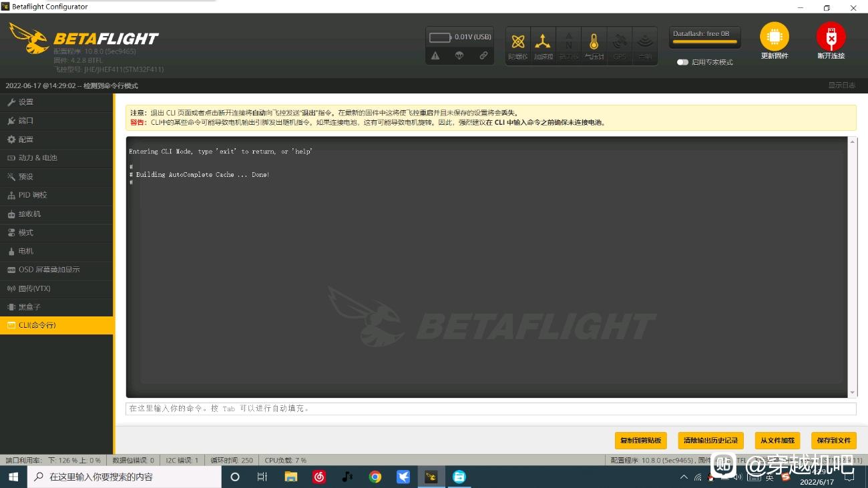Viewport: 868px width, 488px height.
Task: Open the 设置 (Setup) sidebar tab
Action: point(57,102)
